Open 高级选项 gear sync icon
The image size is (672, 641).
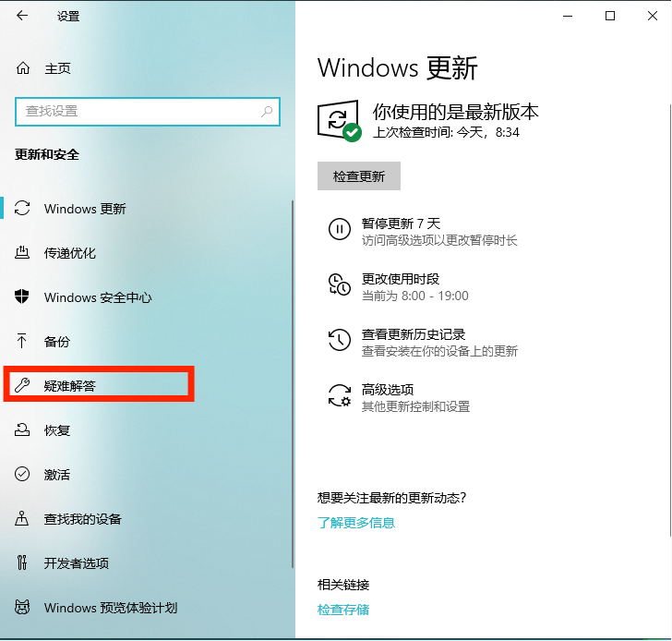[340, 396]
